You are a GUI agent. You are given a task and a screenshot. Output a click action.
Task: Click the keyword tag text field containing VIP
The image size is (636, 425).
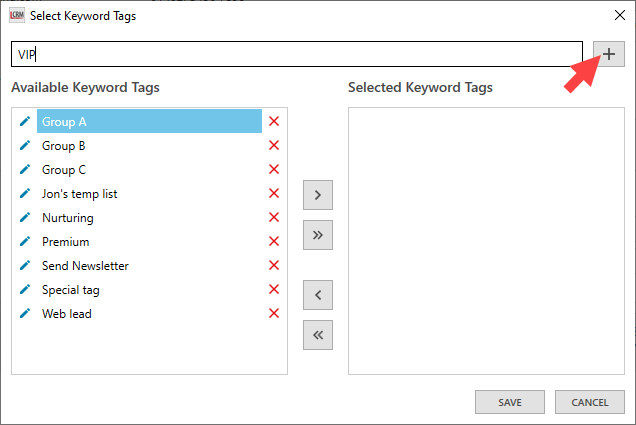pos(296,54)
